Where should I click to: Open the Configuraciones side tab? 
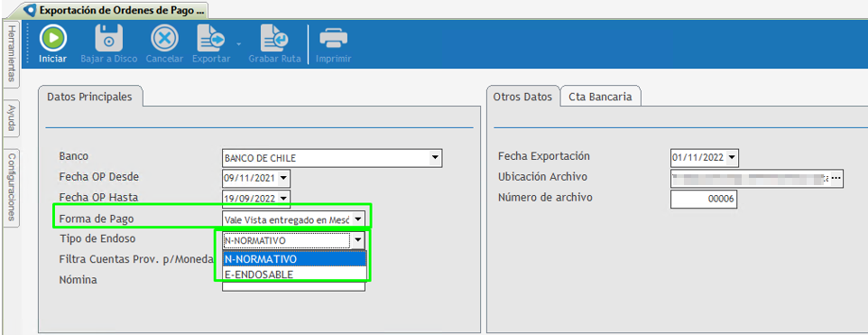pos(11,187)
